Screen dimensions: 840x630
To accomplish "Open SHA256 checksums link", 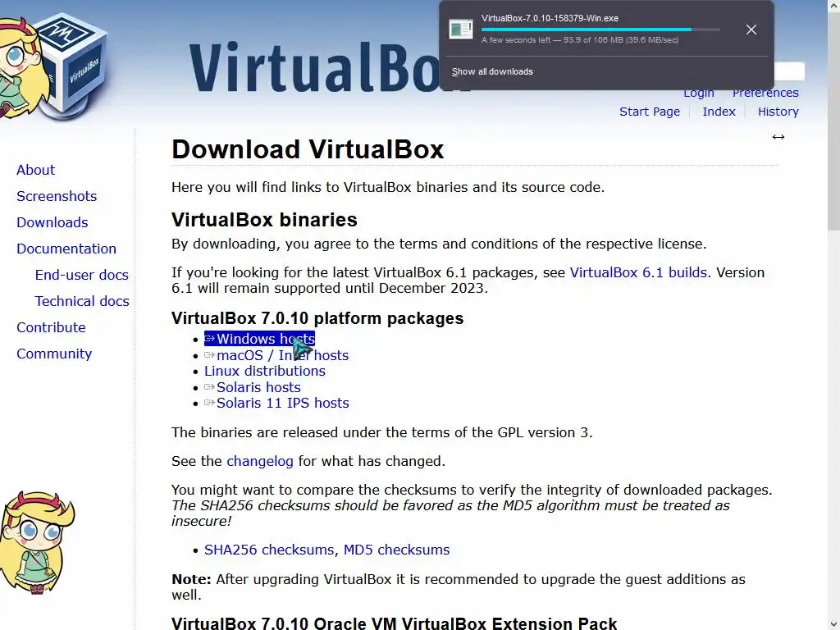I will (x=269, y=550).
